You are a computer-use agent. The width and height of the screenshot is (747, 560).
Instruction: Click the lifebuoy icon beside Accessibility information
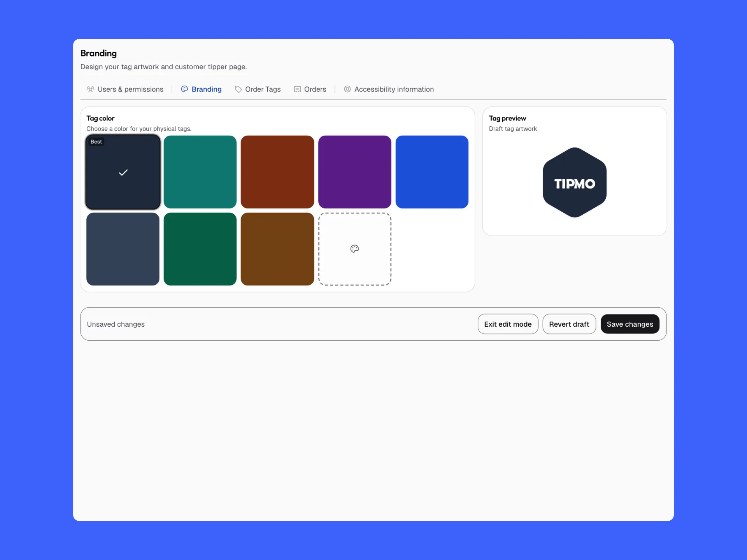click(x=347, y=89)
